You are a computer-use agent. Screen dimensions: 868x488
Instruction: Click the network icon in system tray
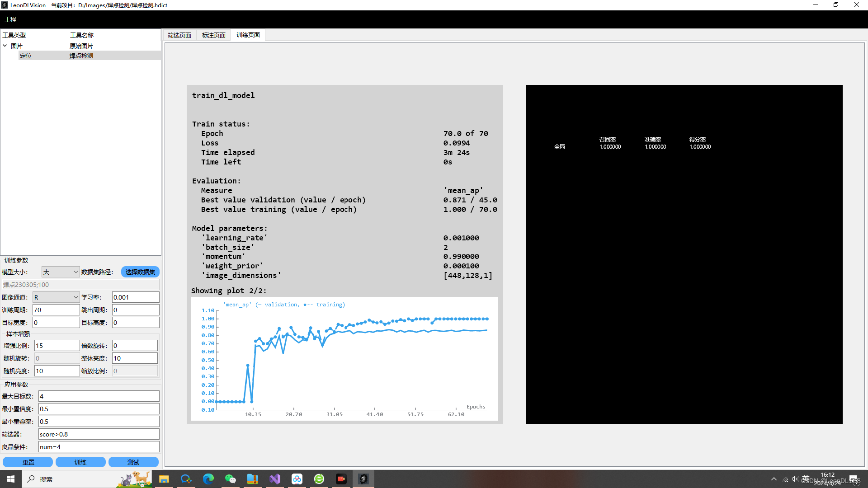[785, 479]
